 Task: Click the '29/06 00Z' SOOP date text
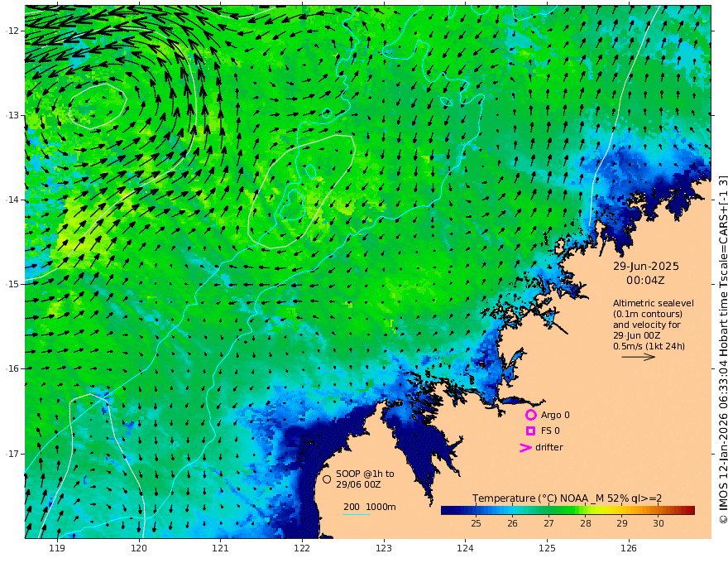[x=358, y=484]
